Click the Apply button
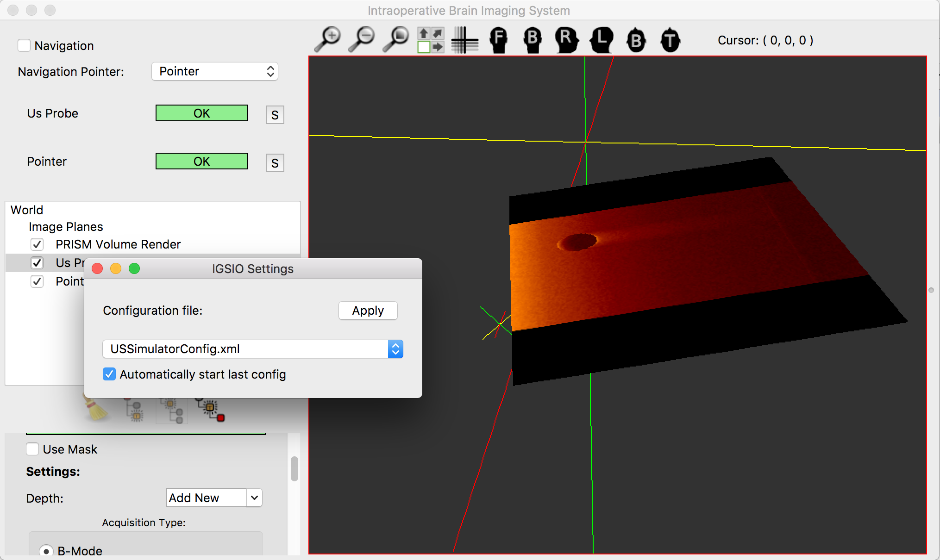 [368, 311]
